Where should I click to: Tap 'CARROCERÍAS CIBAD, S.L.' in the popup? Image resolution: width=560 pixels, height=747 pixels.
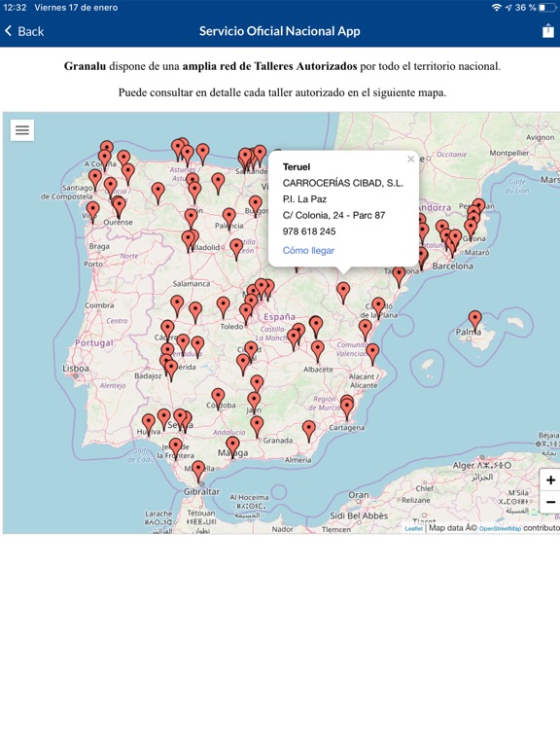tap(343, 183)
